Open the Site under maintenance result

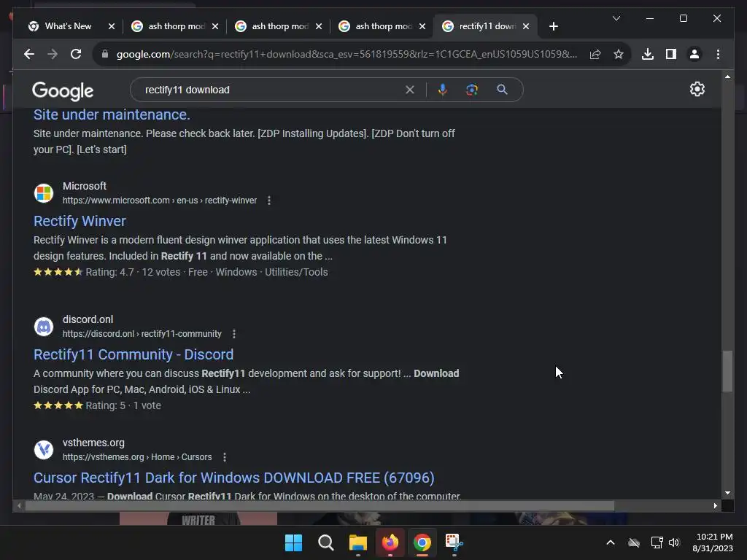pyautogui.click(x=112, y=114)
